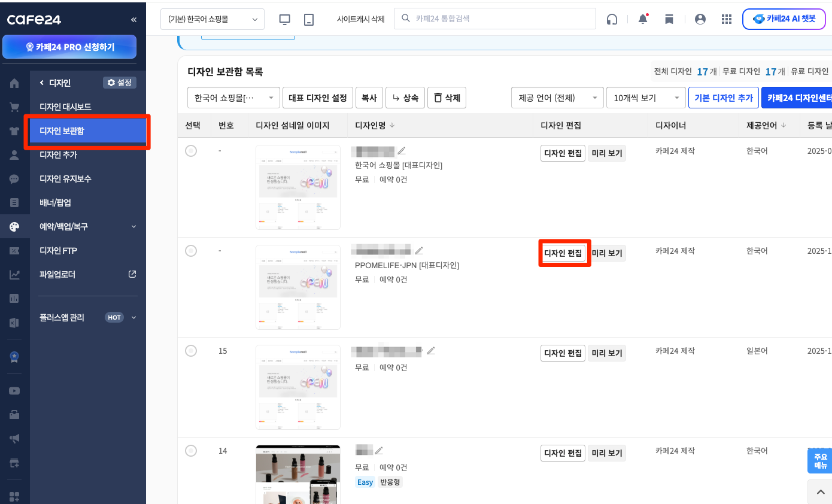
Task: Click the 대표 디자인 설정 button
Action: point(317,98)
